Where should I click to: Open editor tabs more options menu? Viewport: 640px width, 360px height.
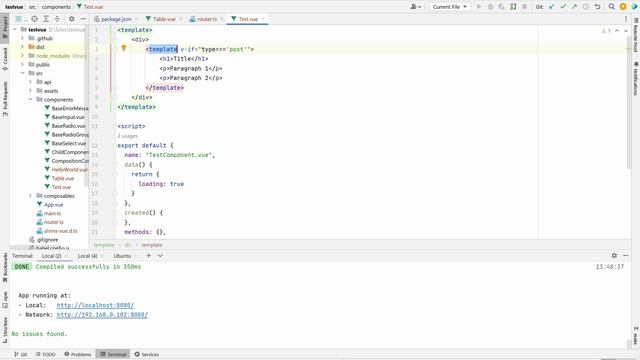click(x=626, y=19)
